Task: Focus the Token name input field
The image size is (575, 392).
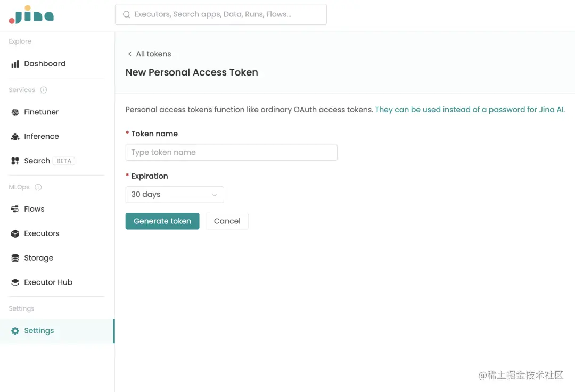Action: [231, 153]
